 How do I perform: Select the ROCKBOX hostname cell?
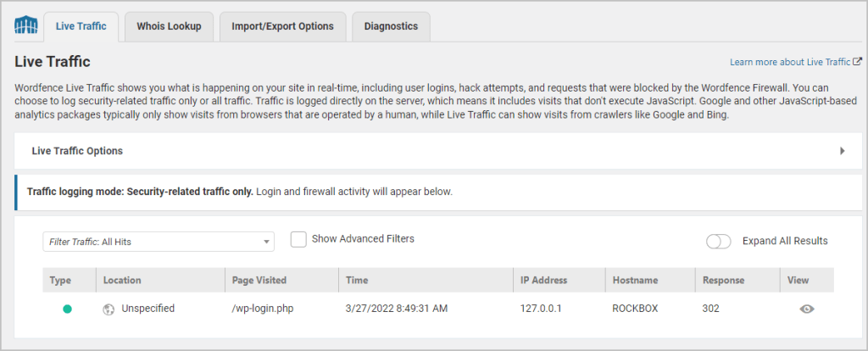(635, 309)
